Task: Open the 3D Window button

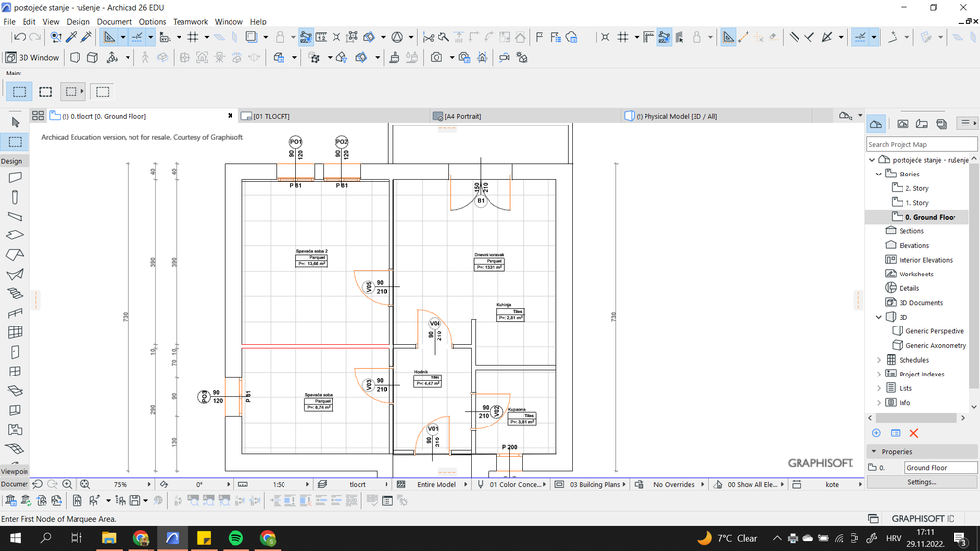Action: click(33, 58)
